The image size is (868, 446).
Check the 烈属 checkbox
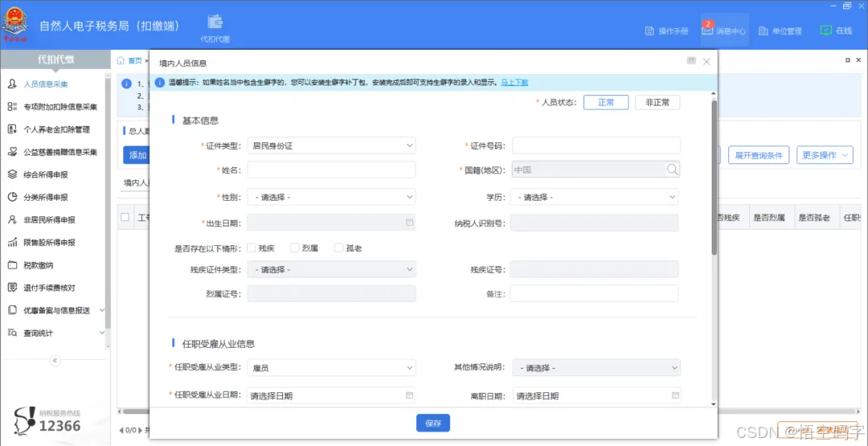294,248
